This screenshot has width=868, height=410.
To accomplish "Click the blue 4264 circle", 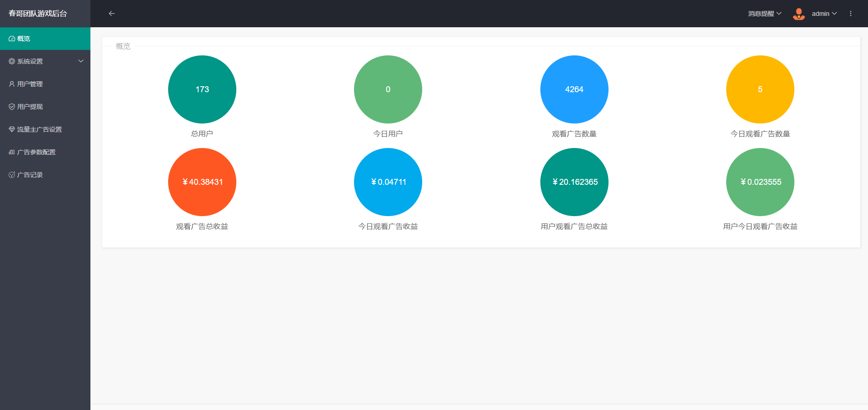I will click(574, 89).
